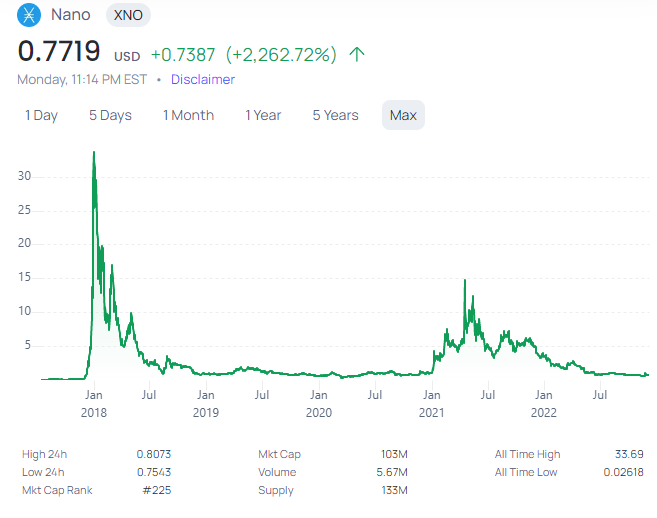Click the 0.7719 current price
The width and height of the screenshot is (657, 518).
pos(59,52)
